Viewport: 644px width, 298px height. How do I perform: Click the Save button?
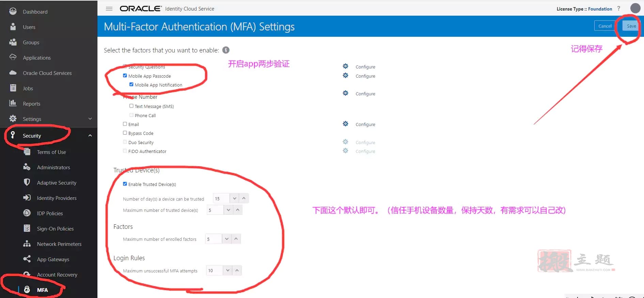631,26
